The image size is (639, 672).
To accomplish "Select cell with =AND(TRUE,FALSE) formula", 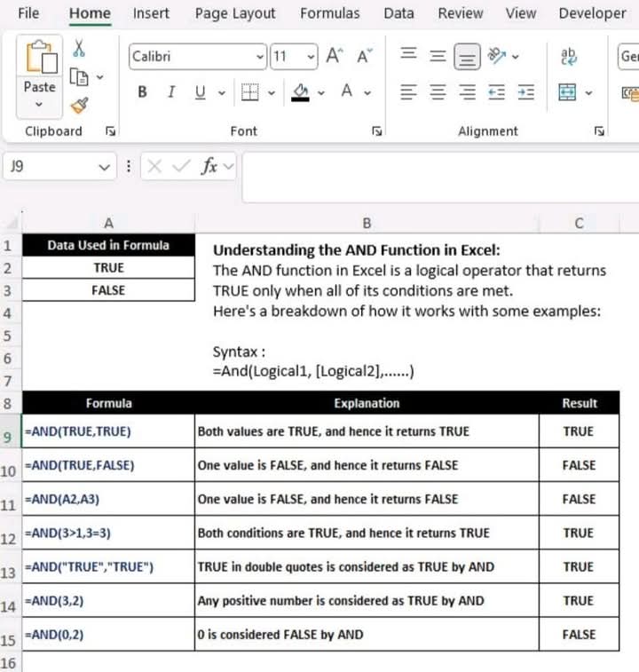I will pos(108,465).
